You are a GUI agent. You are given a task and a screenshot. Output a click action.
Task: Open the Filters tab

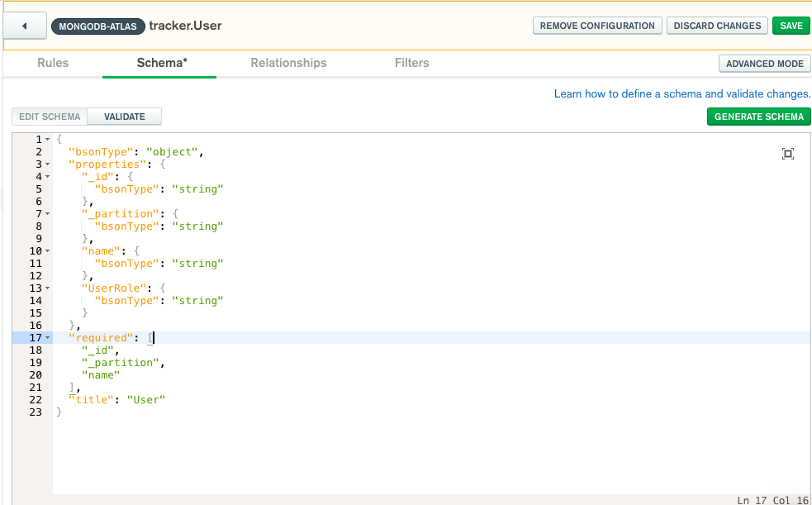click(x=411, y=63)
